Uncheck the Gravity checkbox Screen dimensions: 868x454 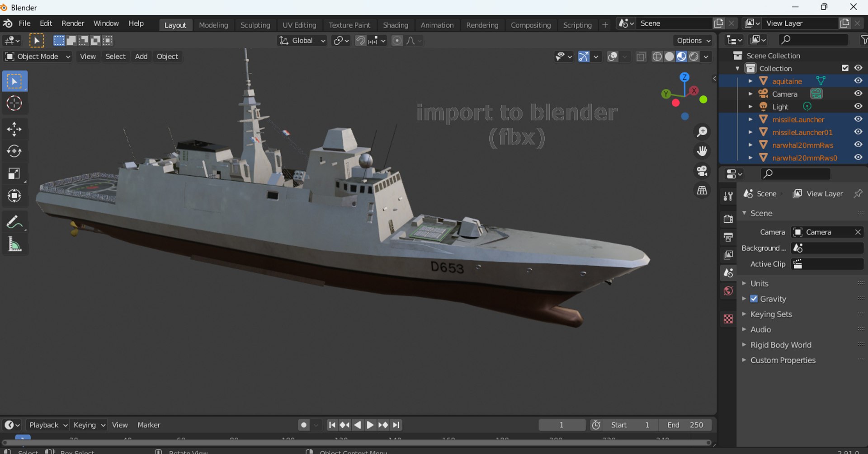coord(754,299)
